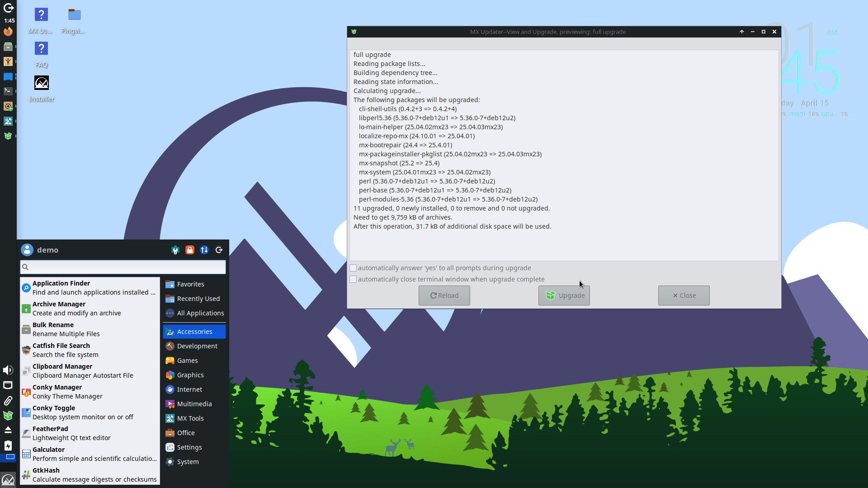Open the System category
Viewport: 868px width, 488px height.
[x=194, y=462]
